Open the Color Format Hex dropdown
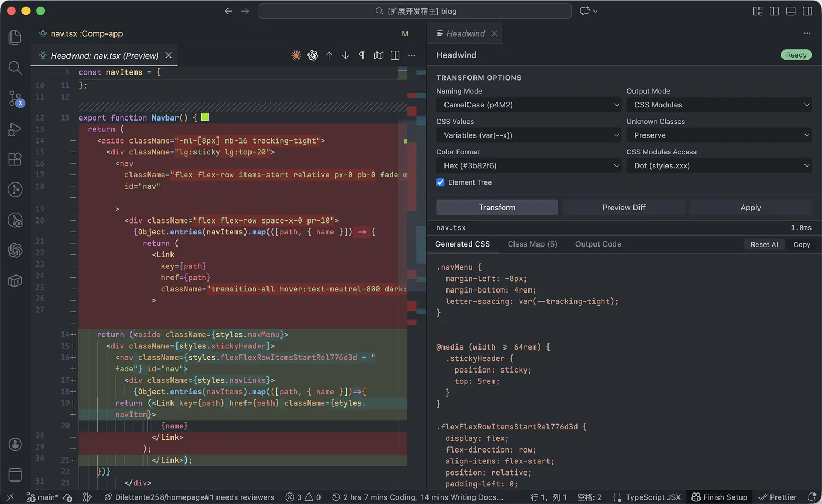The height and width of the screenshot is (504, 822). pos(530,165)
